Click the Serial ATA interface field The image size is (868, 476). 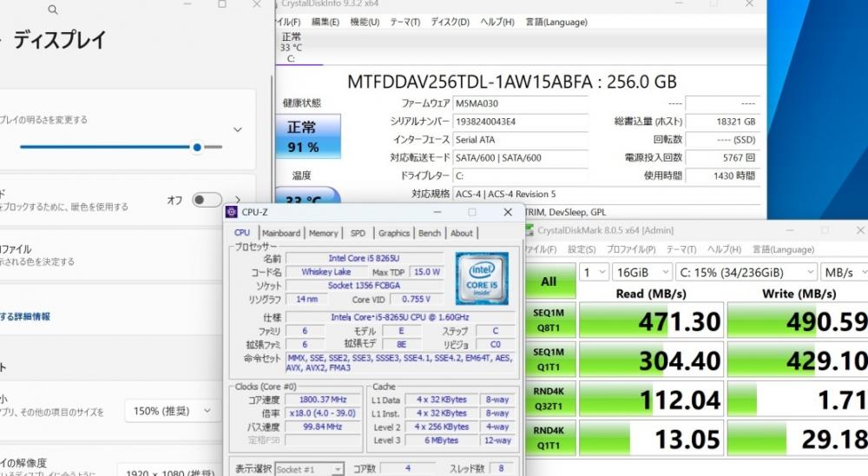520,140
